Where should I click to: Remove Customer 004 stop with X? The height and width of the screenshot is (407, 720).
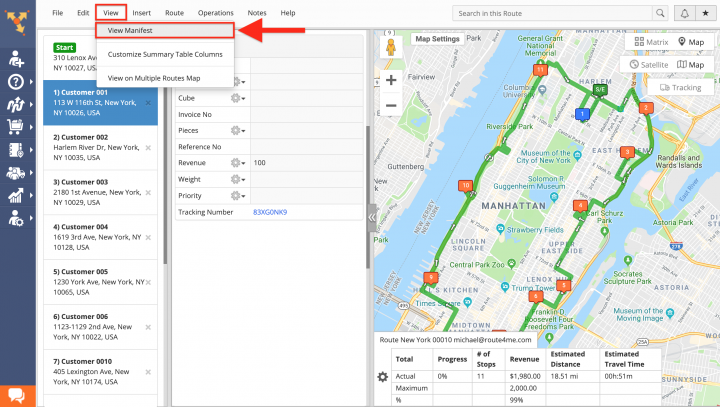[x=148, y=237]
